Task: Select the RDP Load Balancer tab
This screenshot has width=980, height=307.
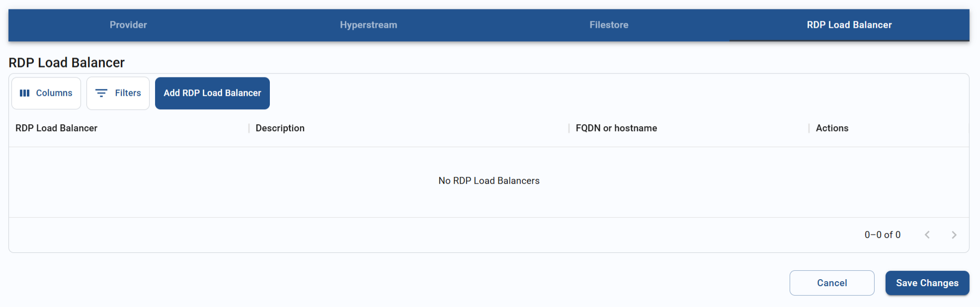Action: pos(849,25)
